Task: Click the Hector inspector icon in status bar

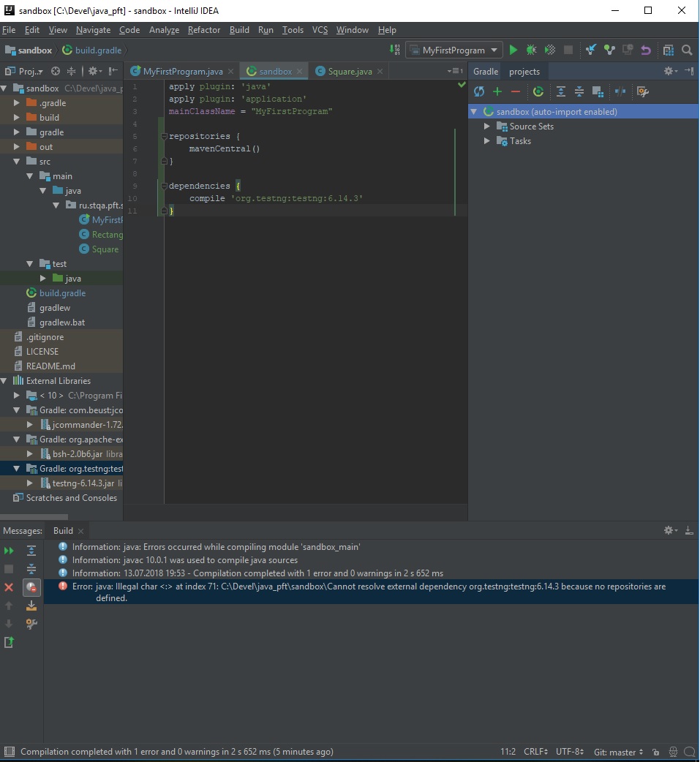Action: click(673, 752)
